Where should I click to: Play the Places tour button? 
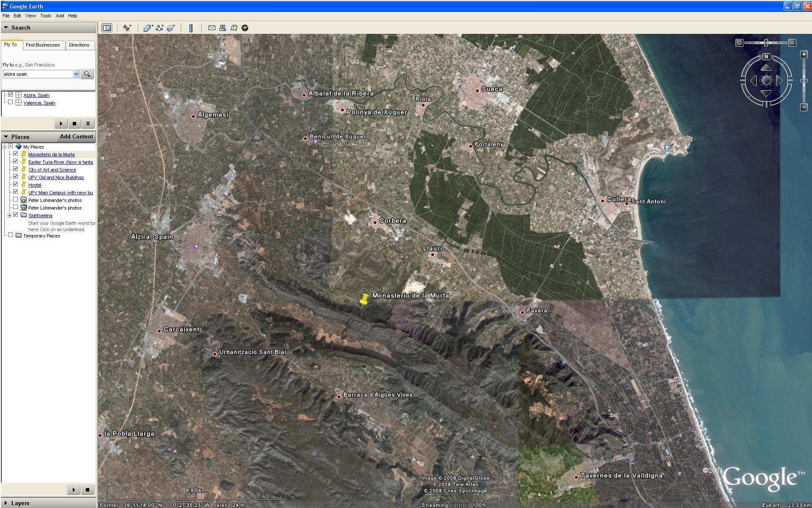[x=74, y=490]
